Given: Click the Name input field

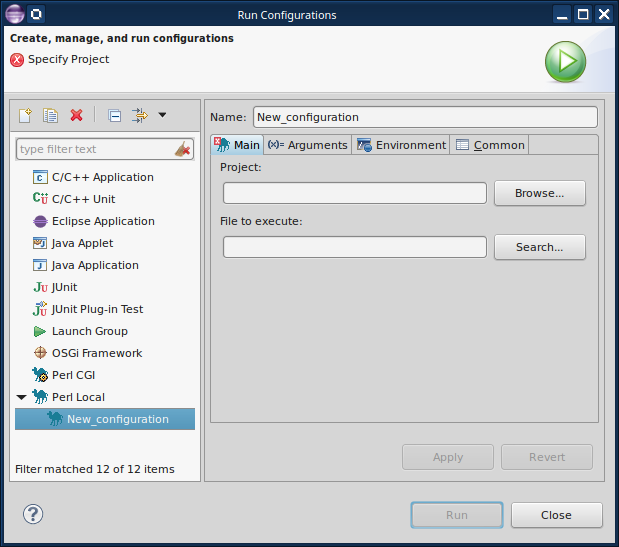Looking at the screenshot, I should click(425, 117).
